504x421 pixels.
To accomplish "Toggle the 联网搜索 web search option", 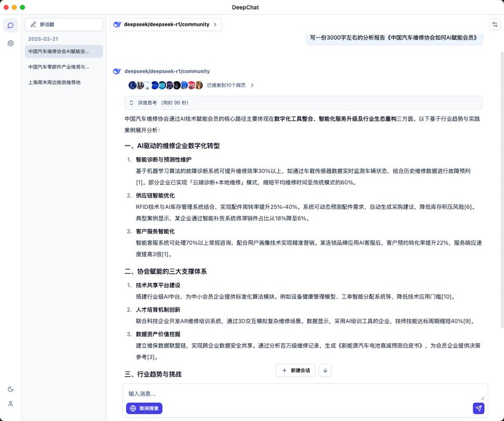I will tap(144, 409).
